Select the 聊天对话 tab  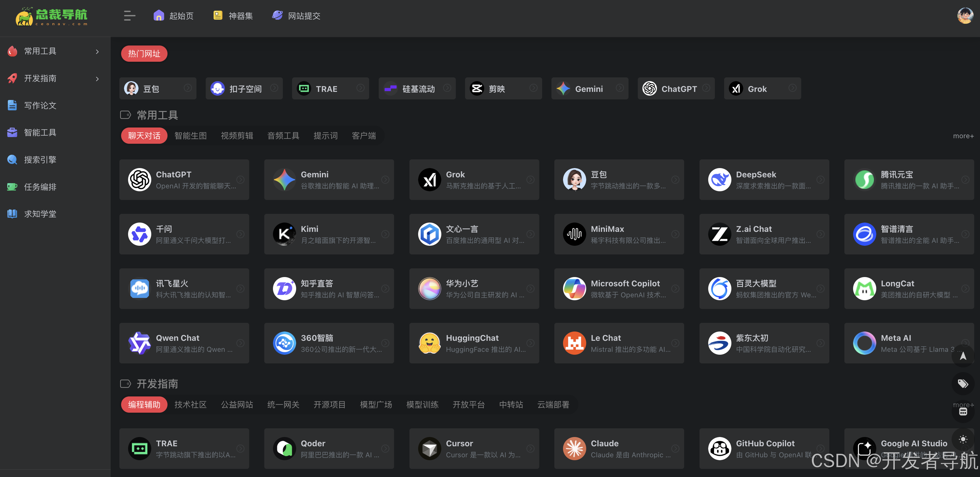[x=144, y=136]
